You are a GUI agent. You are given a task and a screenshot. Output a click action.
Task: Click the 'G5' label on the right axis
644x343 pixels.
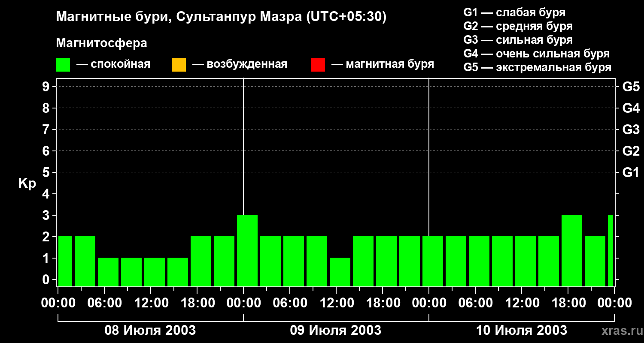pos(631,87)
